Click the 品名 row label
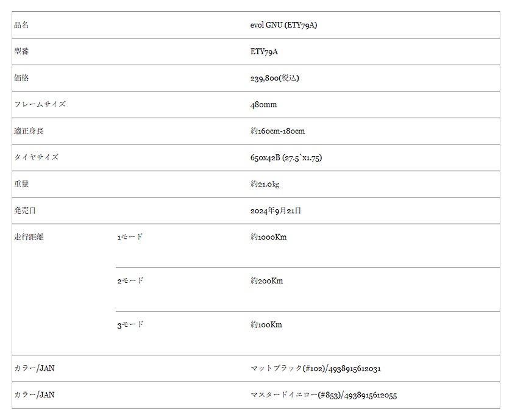The image size is (512, 420). click(21, 26)
